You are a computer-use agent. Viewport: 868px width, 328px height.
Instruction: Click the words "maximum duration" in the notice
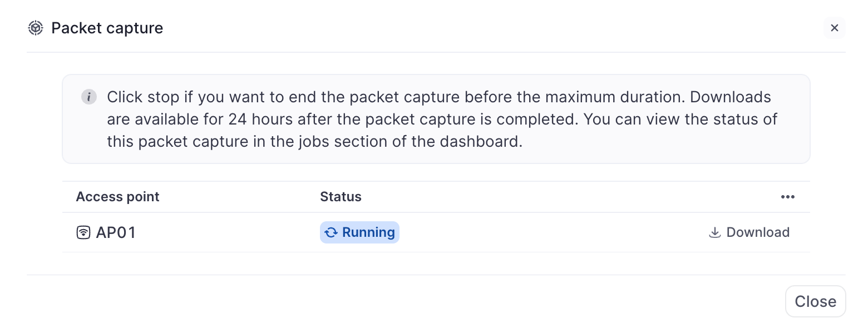click(614, 97)
